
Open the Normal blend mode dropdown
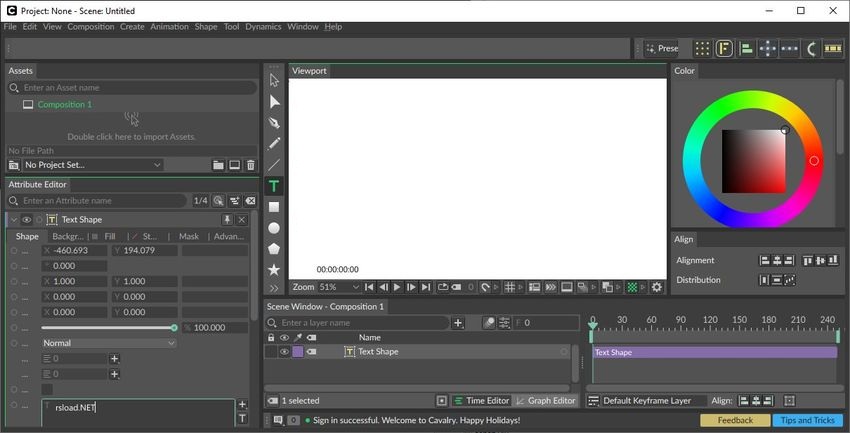(108, 343)
